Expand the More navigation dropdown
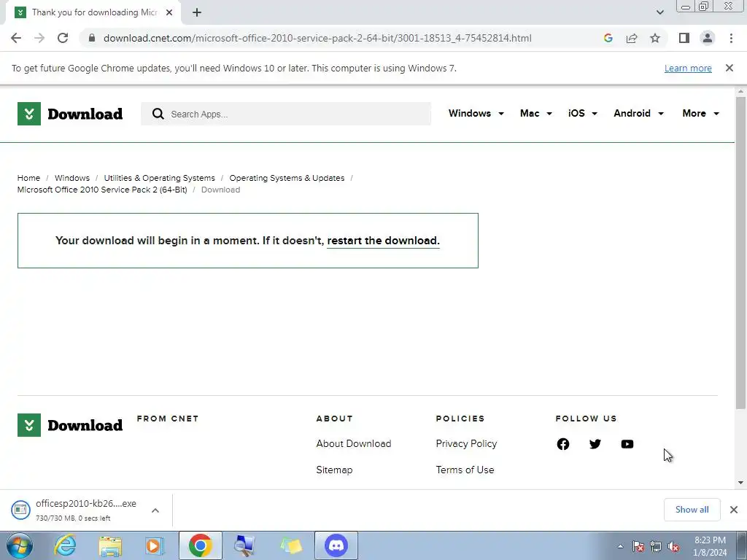 [x=701, y=113]
